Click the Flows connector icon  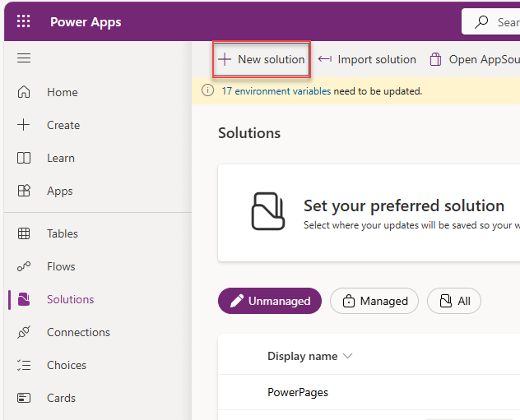point(24,266)
